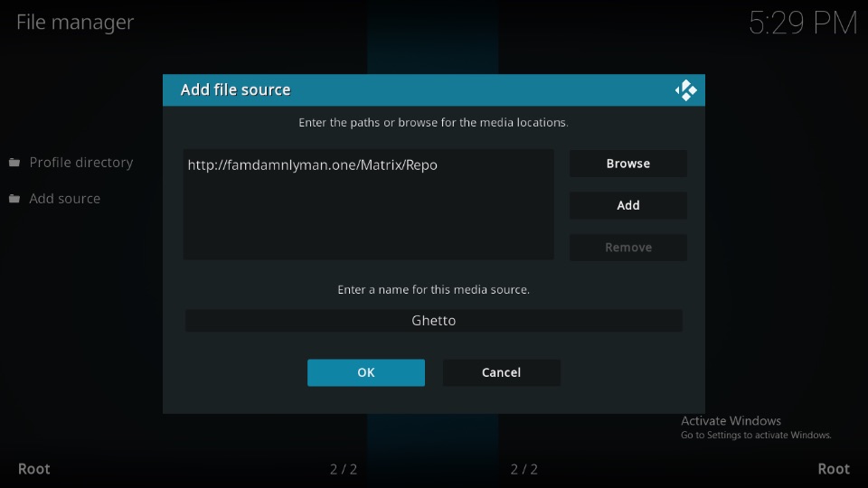Viewport: 868px width, 488px height.
Task: Click the File manager title
Action: 75,22
